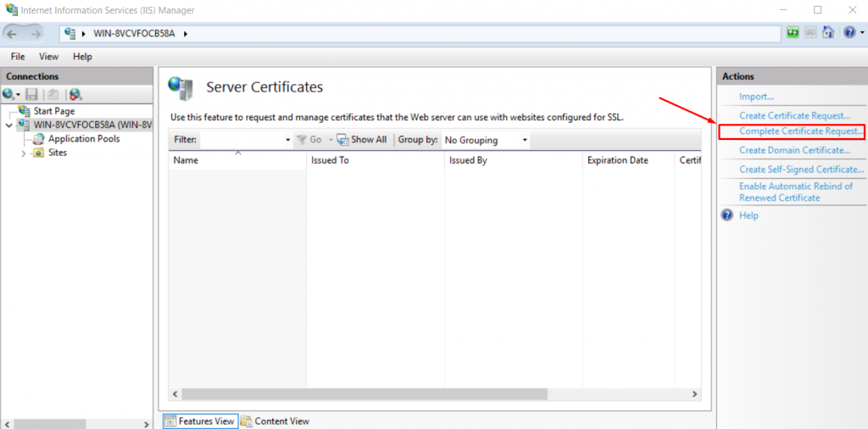Click the Home icon in address bar
The image size is (868, 429).
[x=827, y=33]
